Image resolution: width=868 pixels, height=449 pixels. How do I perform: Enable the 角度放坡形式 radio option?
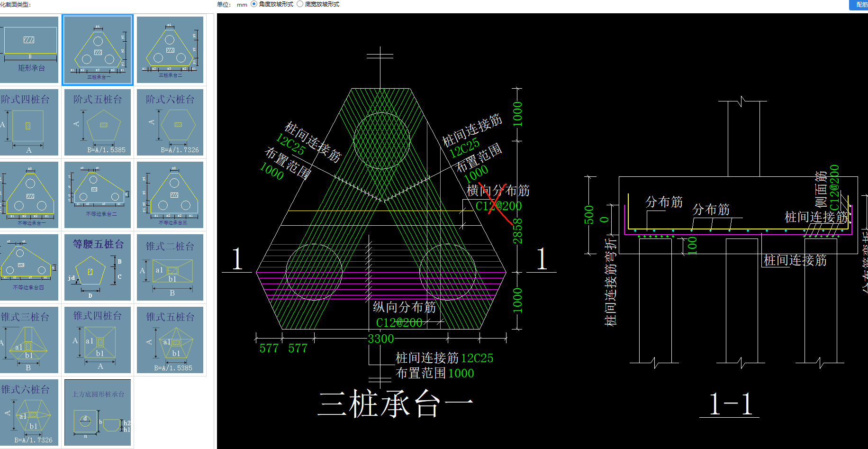pyautogui.click(x=254, y=4)
